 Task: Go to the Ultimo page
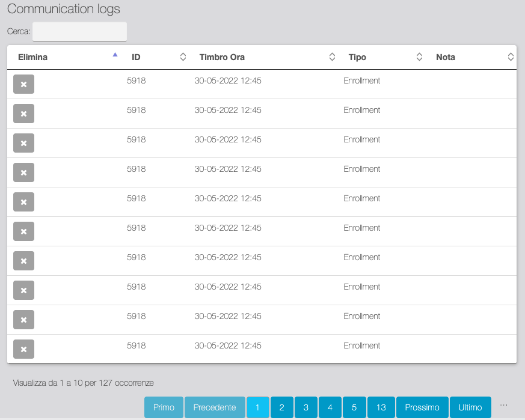tap(470, 407)
